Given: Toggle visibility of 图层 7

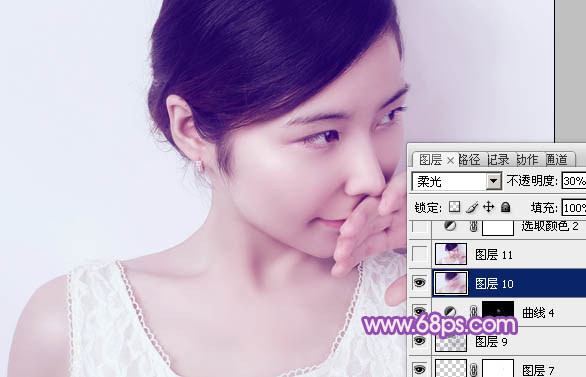Looking at the screenshot, I should click(x=419, y=370).
